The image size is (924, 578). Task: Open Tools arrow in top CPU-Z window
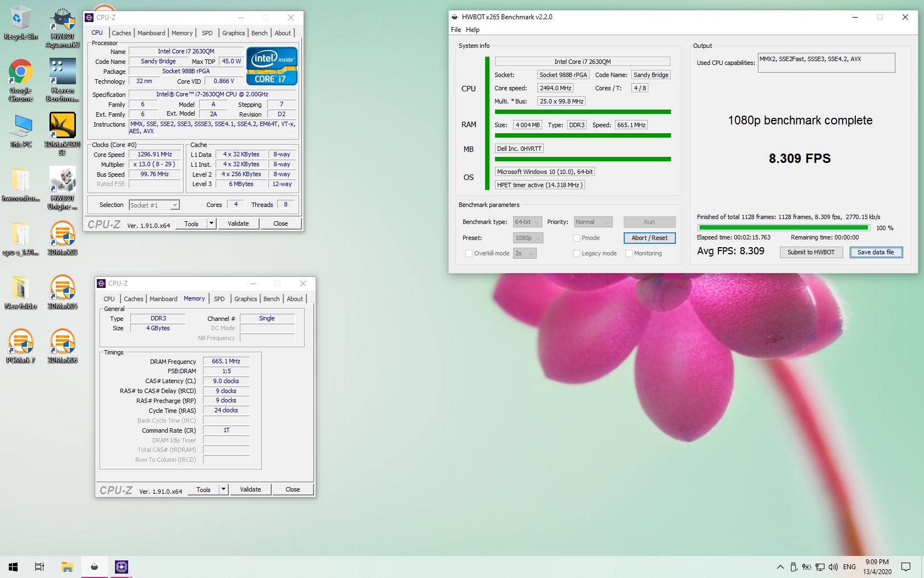211,223
